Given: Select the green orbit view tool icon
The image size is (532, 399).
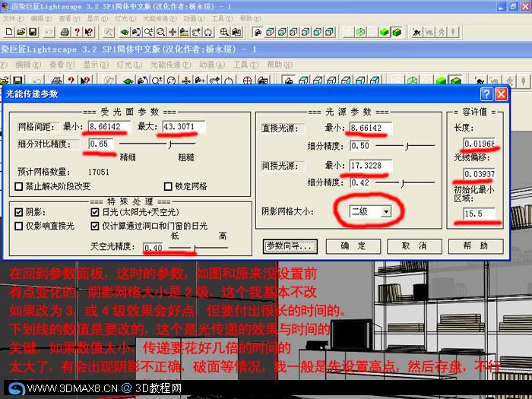Looking at the screenshot, I should 125,32.
